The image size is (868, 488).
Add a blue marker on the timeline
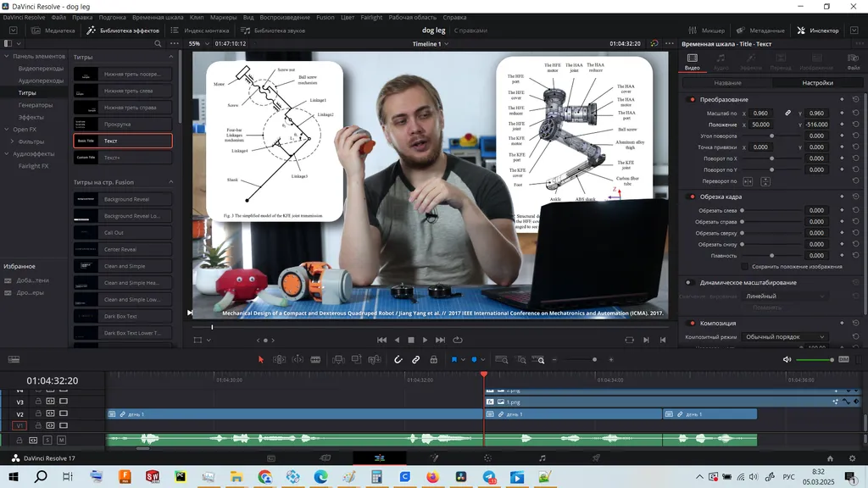[x=475, y=359]
